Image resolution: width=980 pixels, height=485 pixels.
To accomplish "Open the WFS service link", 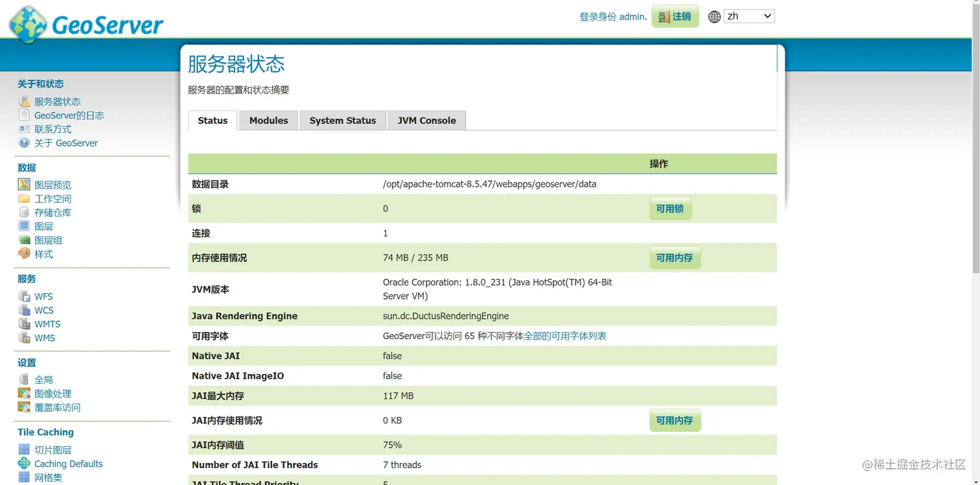I will coord(44,296).
